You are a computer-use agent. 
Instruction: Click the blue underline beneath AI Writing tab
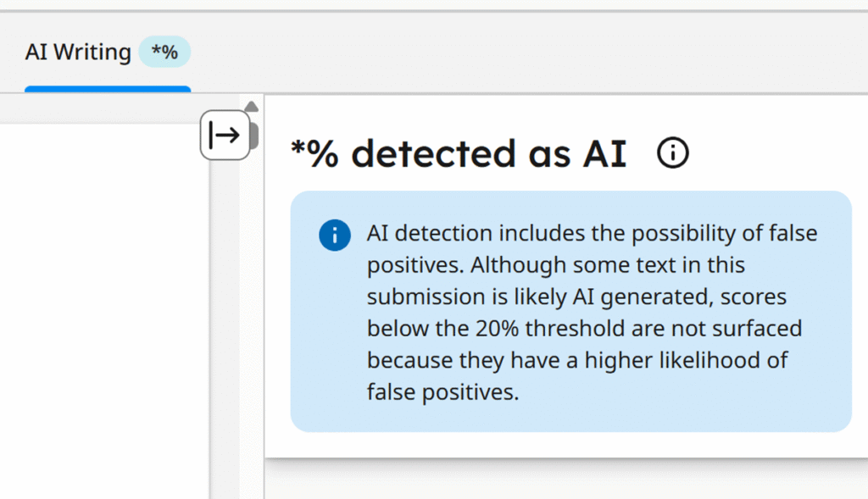108,88
